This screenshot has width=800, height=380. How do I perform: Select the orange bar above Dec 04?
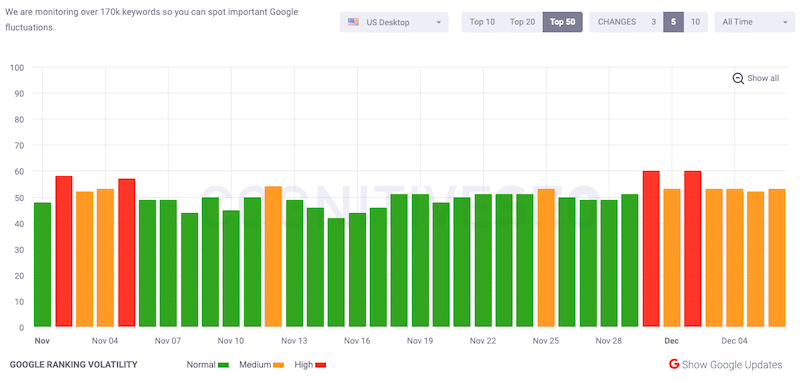[735, 258]
